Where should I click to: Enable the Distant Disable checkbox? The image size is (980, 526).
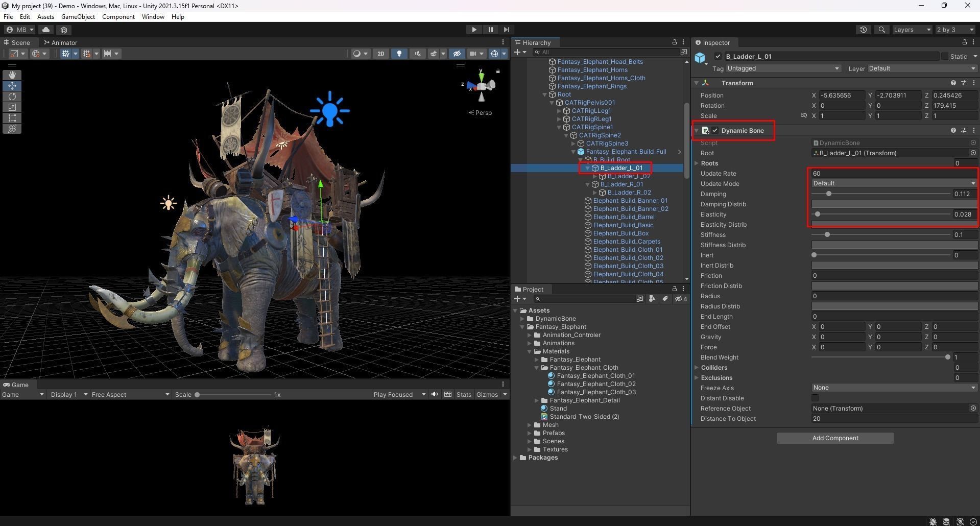(815, 398)
